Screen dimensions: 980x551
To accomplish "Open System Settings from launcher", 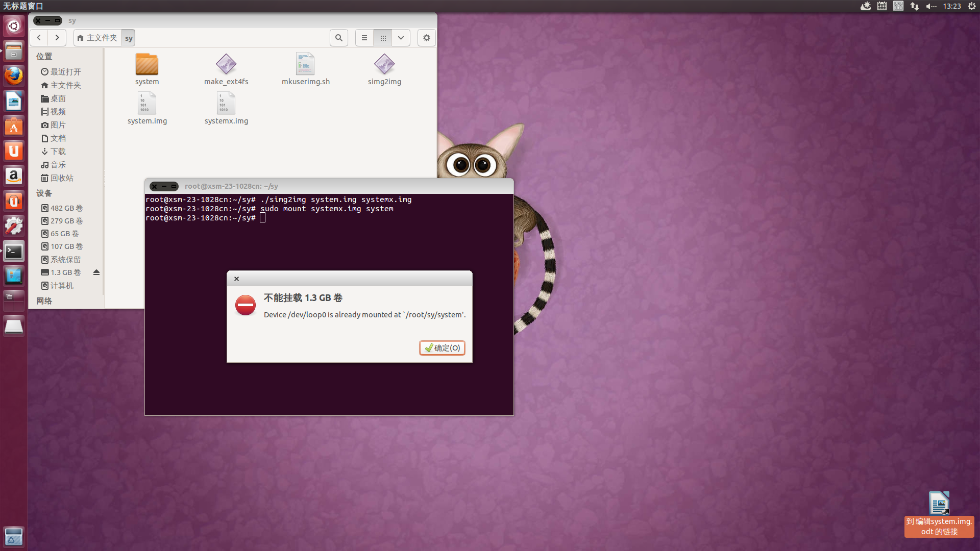I will pyautogui.click(x=14, y=226).
